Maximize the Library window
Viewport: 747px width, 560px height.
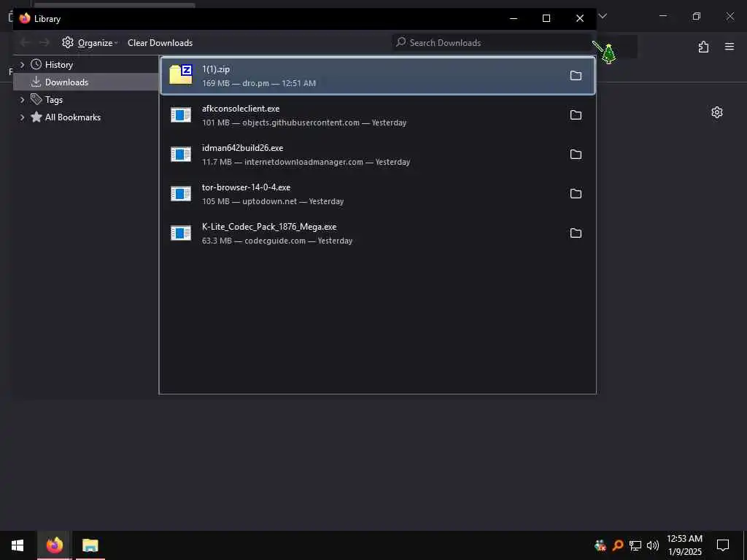click(x=546, y=18)
